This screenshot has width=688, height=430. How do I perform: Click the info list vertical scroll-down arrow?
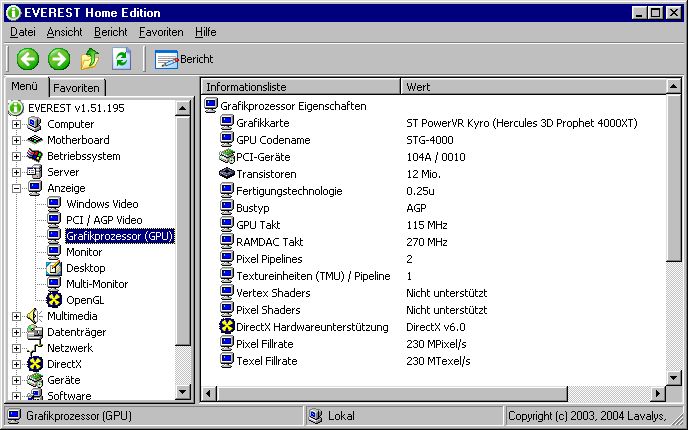tap(674, 378)
